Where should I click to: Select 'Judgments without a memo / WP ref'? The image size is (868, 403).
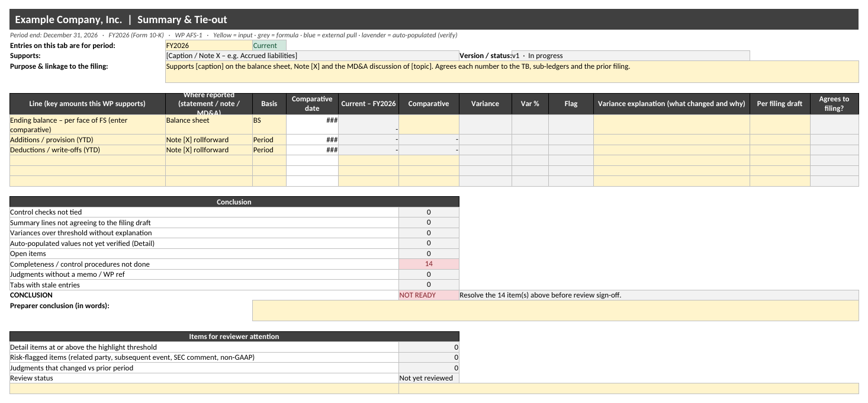click(204, 274)
